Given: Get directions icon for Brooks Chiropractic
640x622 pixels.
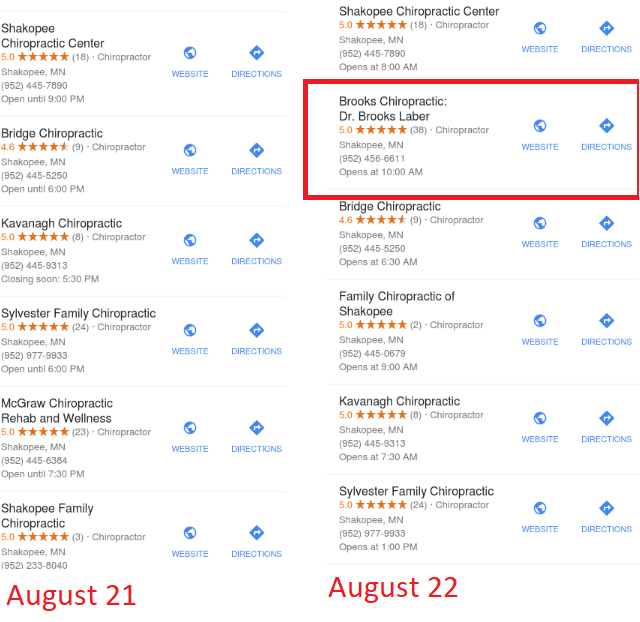Looking at the screenshot, I should 607,126.
